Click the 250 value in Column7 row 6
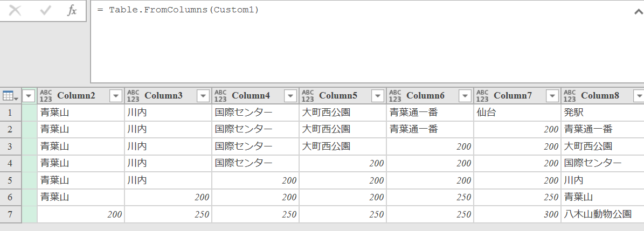This screenshot has height=231, width=644. [x=517, y=198]
